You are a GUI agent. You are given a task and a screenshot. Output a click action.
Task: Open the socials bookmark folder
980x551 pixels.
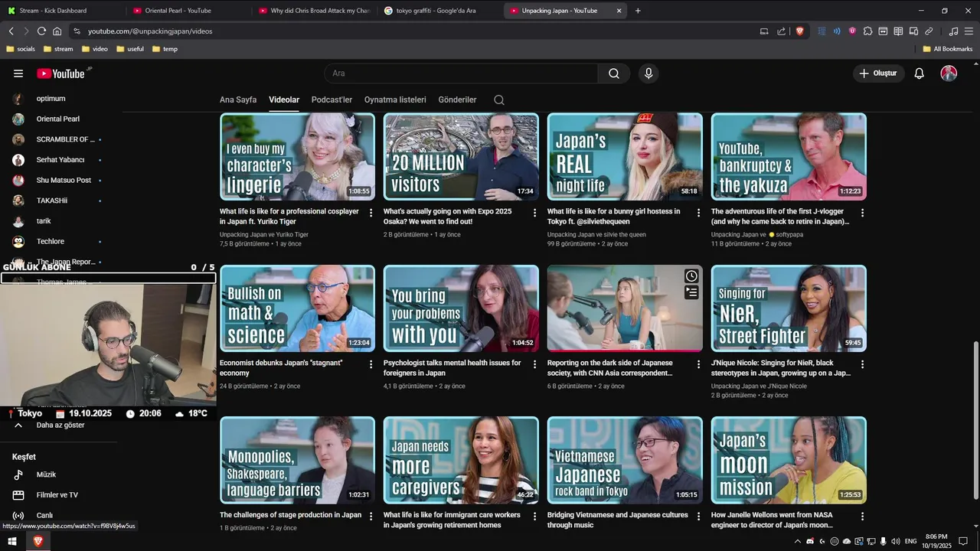point(21,49)
